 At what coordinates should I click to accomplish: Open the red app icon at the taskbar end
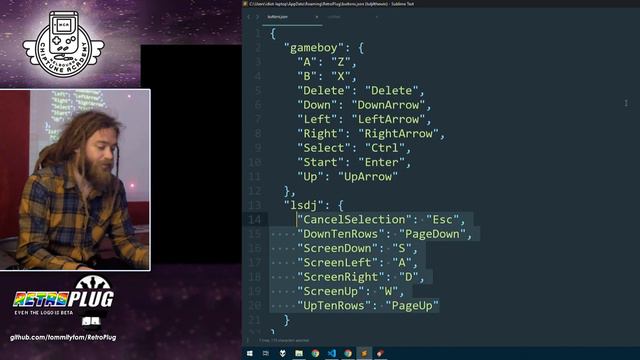point(380,353)
